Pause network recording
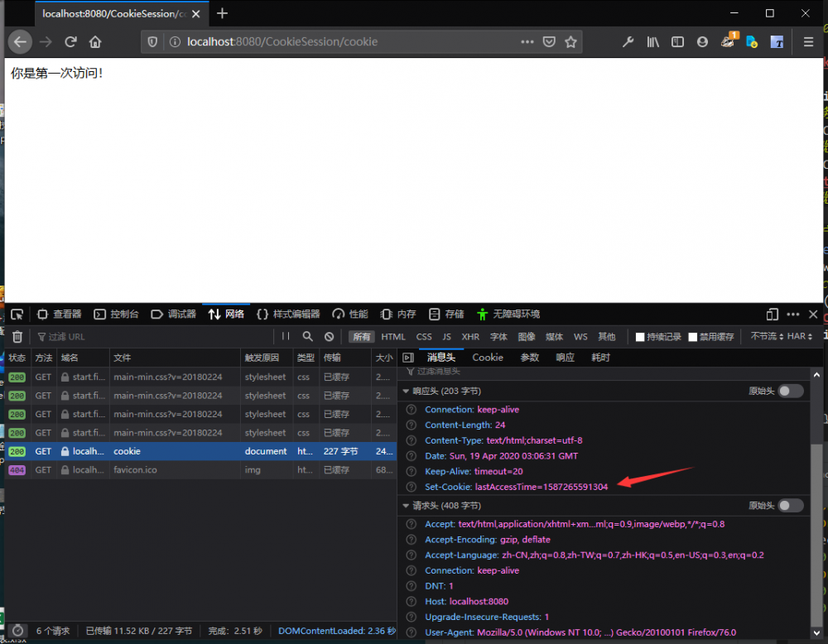The width and height of the screenshot is (828, 644). (286, 337)
